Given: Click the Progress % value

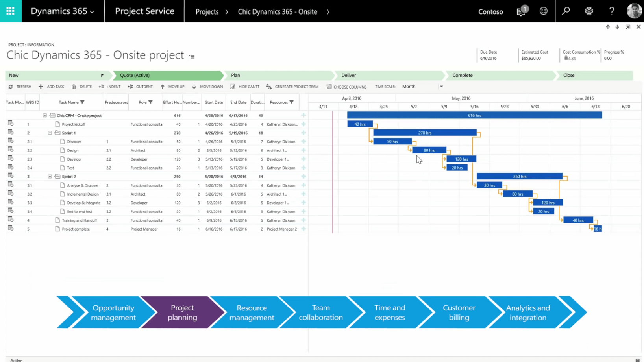Looking at the screenshot, I should click(608, 58).
